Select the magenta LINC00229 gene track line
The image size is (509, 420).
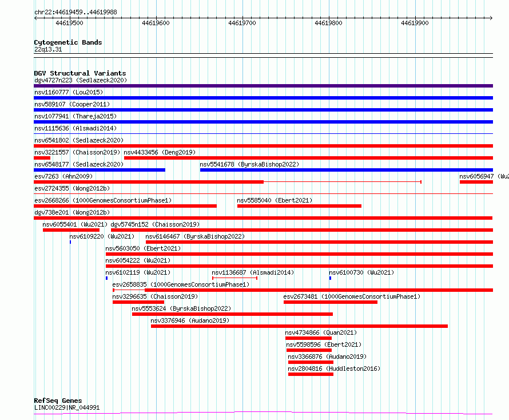pos(263,413)
